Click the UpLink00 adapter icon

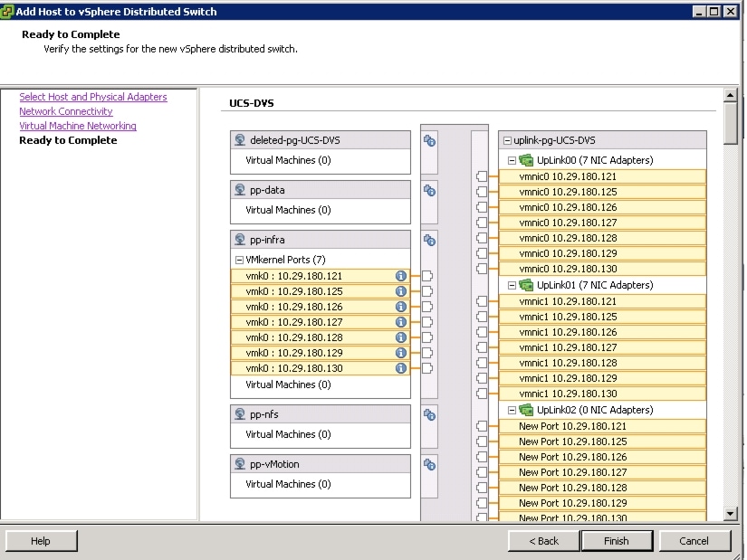[526, 160]
